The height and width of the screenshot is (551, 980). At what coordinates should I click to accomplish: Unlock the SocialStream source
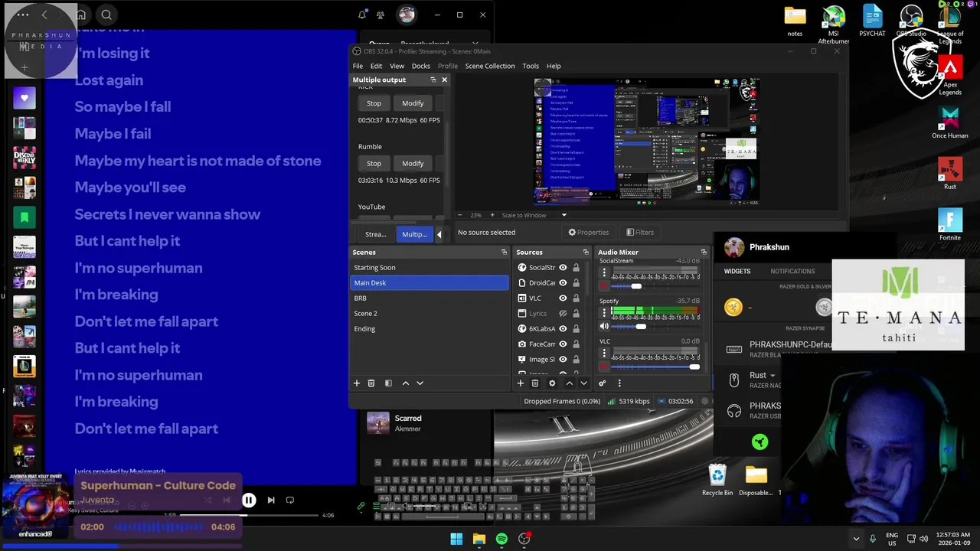576,268
